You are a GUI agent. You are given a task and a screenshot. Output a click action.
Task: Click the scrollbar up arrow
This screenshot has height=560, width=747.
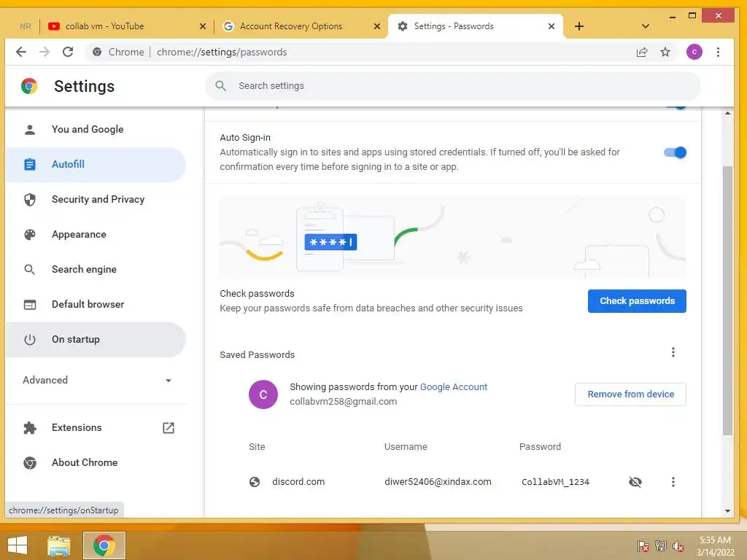(x=727, y=113)
